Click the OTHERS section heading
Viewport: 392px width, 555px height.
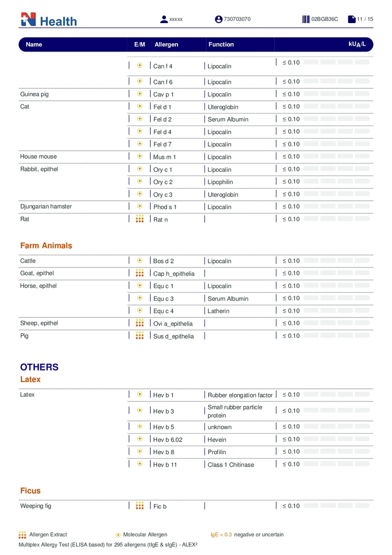tap(39, 367)
